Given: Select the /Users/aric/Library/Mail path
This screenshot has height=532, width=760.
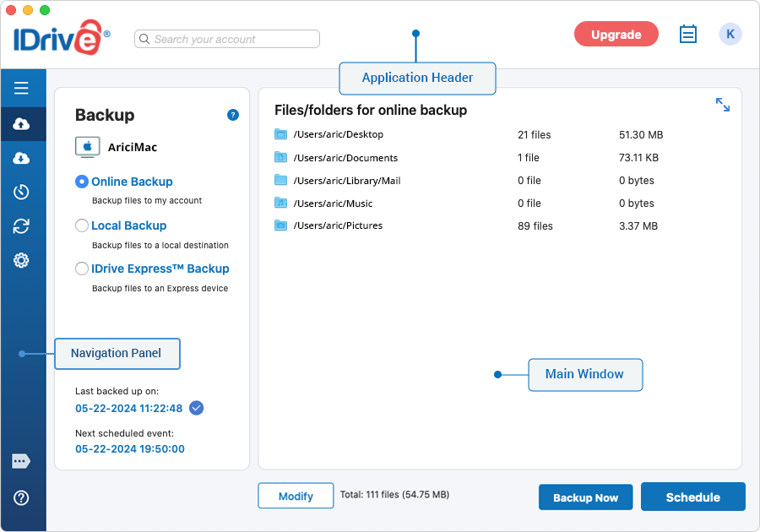Looking at the screenshot, I should 347,181.
